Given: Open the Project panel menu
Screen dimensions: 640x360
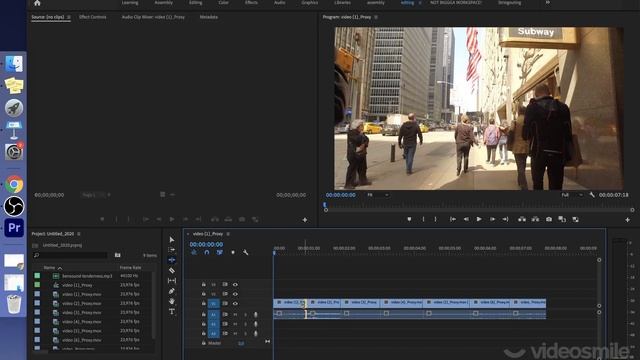Looking at the screenshot, I should (78, 234).
